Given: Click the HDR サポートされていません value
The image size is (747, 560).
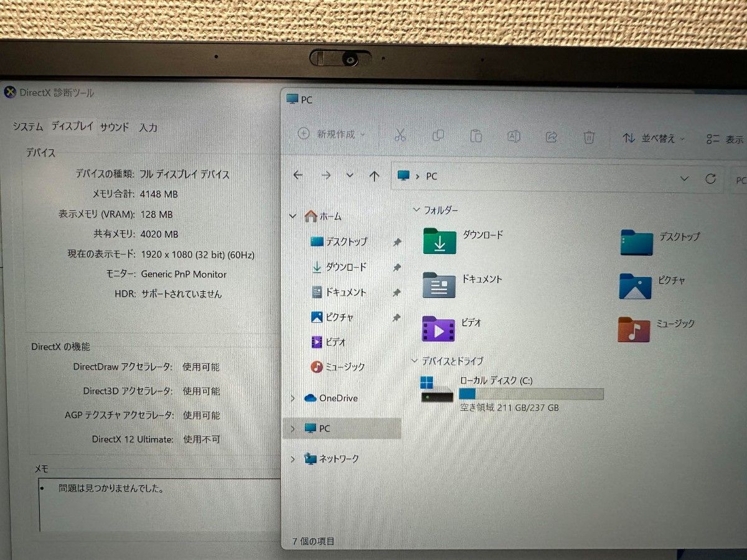Looking at the screenshot, I should (181, 294).
